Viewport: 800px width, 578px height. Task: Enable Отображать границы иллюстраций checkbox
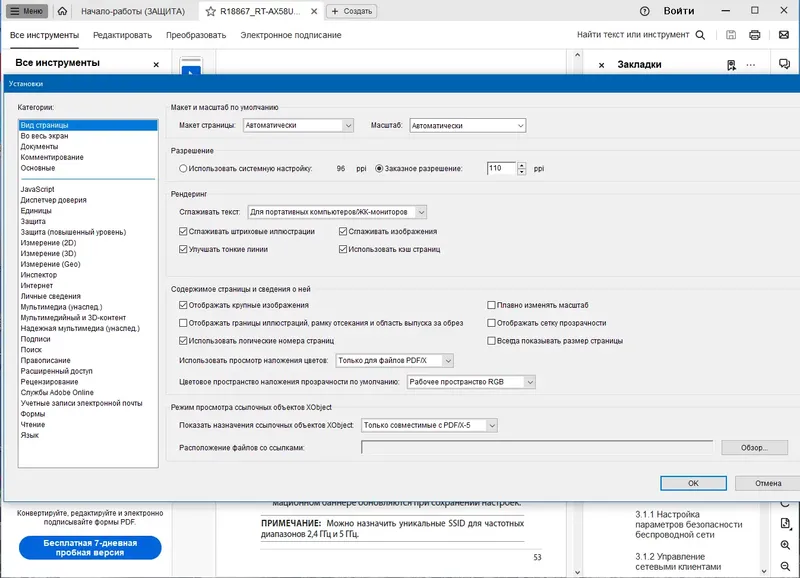click(183, 323)
